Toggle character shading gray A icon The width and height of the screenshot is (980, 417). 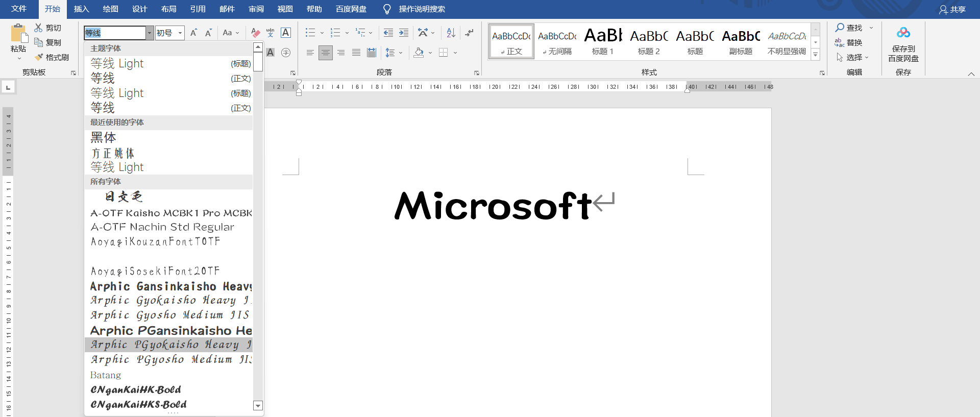[271, 52]
